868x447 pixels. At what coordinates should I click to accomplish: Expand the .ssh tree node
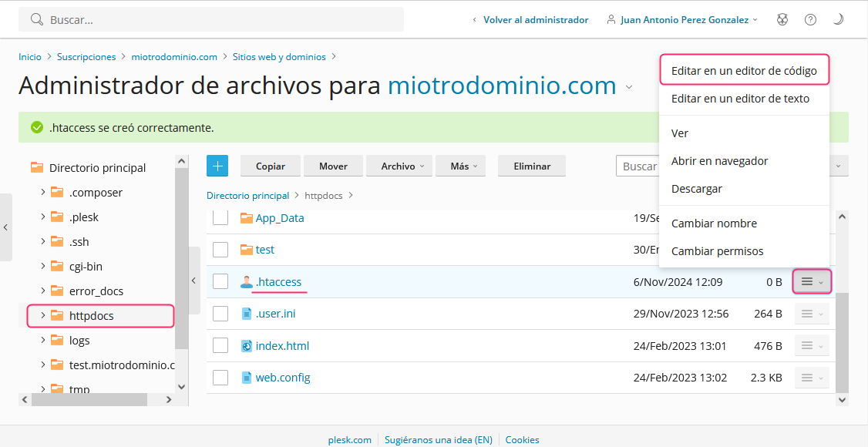pos(42,241)
